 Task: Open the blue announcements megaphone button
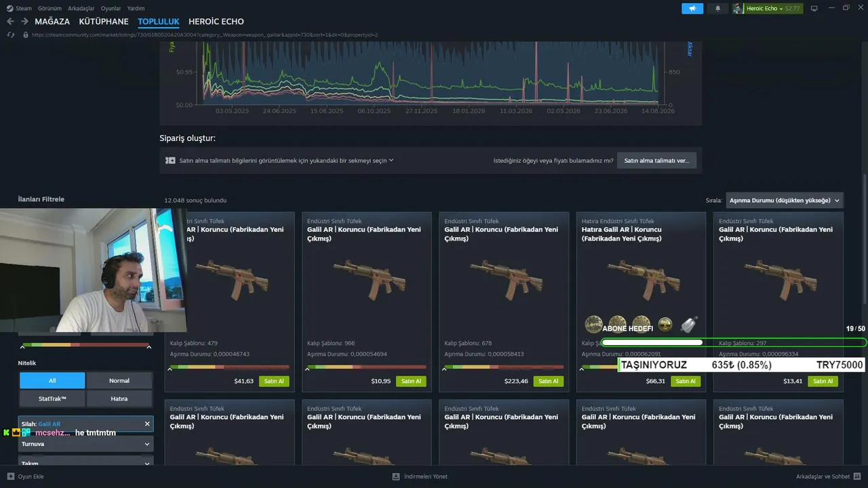692,8
